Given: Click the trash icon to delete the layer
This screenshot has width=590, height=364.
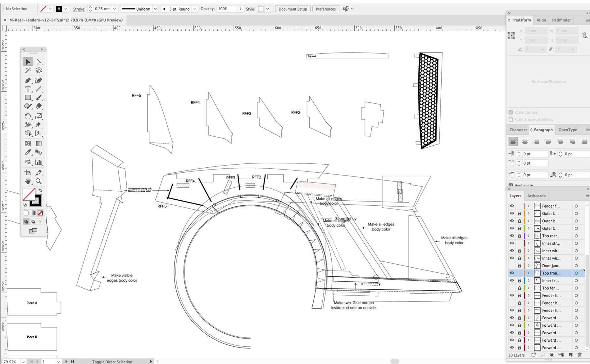Looking at the screenshot, I should pos(579,355).
